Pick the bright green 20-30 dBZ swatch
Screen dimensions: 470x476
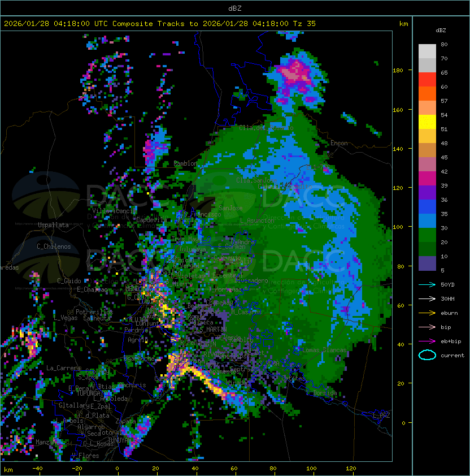(427, 235)
